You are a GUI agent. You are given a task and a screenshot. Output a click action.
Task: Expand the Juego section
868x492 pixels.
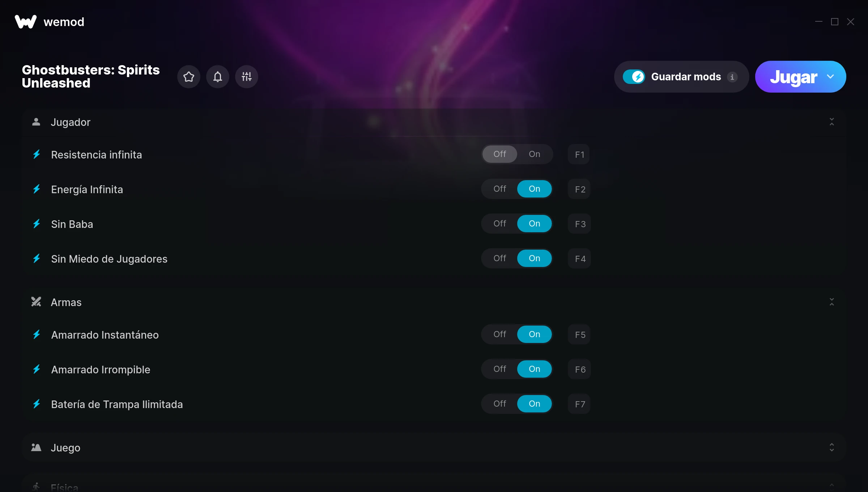(x=832, y=448)
